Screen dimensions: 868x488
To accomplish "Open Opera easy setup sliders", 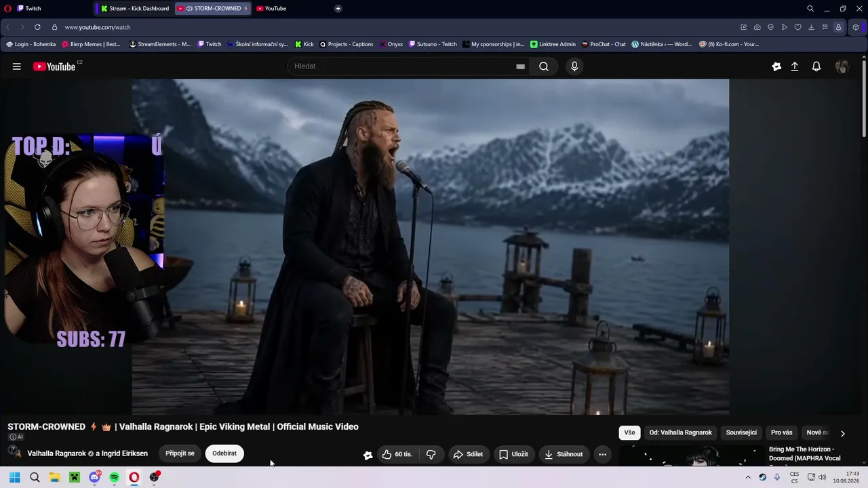I will pos(825,27).
